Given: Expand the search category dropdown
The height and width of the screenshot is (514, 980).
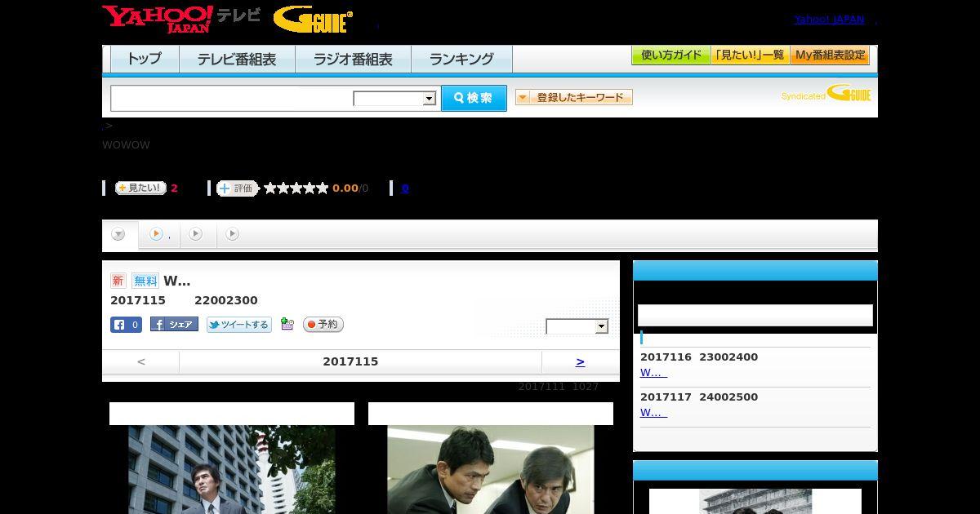Looking at the screenshot, I should [x=395, y=99].
